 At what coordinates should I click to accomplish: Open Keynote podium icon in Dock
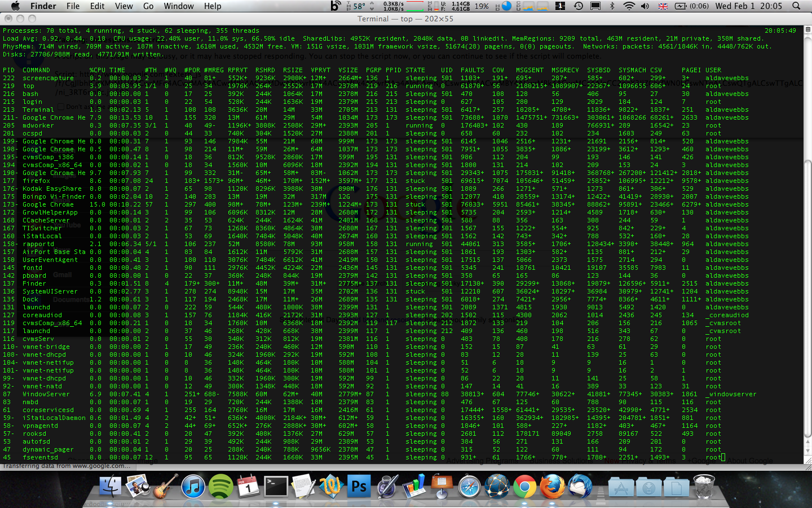(x=442, y=487)
